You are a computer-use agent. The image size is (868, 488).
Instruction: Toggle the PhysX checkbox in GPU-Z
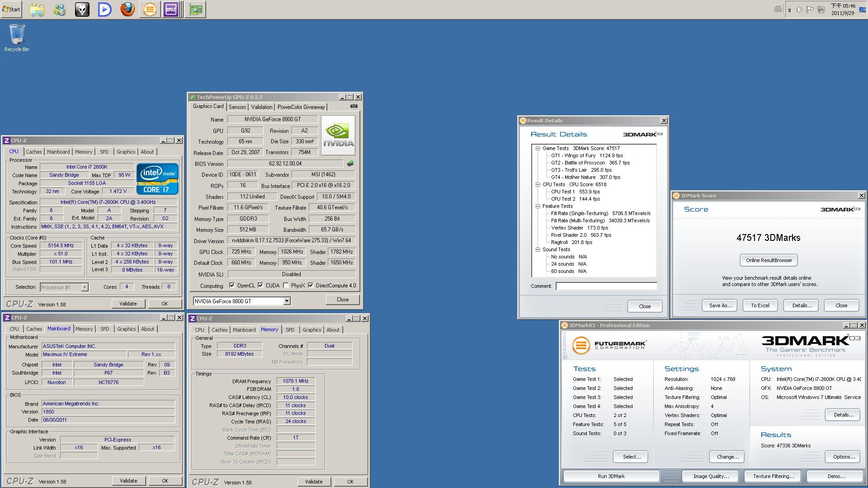[286, 286]
